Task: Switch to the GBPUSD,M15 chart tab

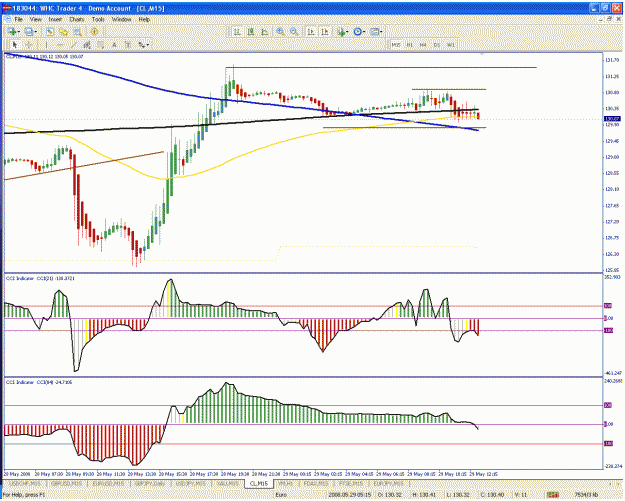Action: click(x=67, y=483)
